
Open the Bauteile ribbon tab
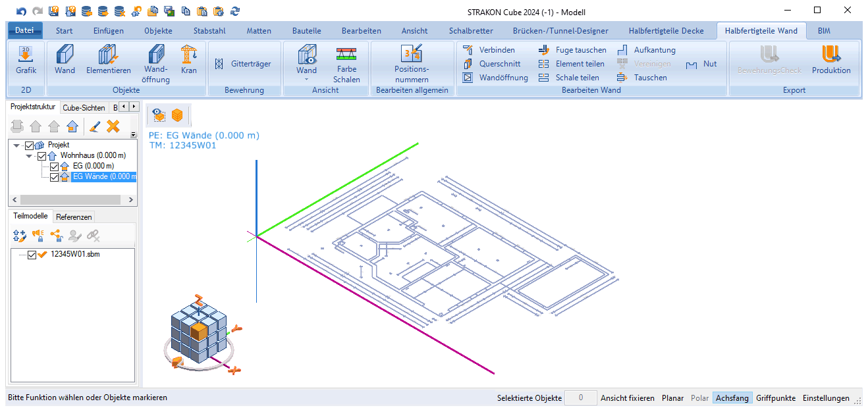(x=306, y=31)
